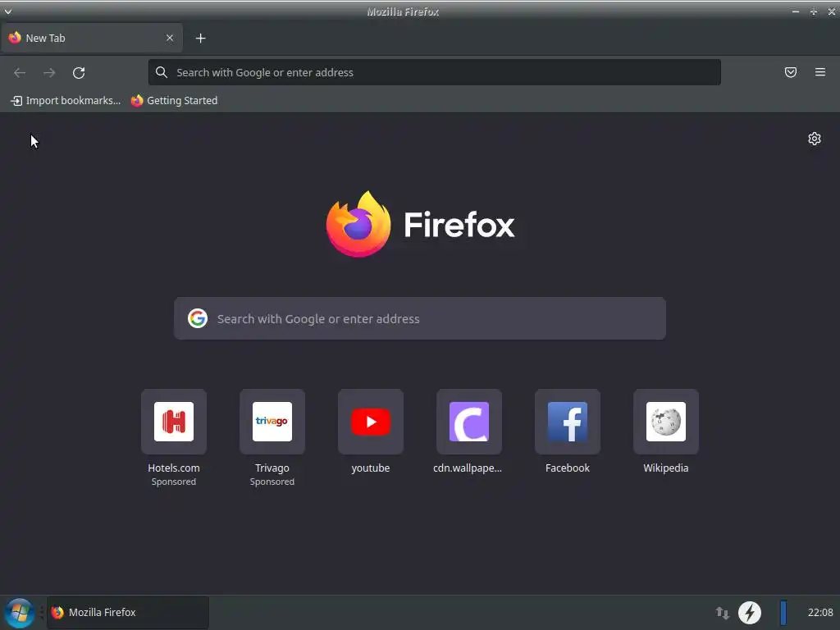Click the Wikipedia label text

click(x=666, y=468)
